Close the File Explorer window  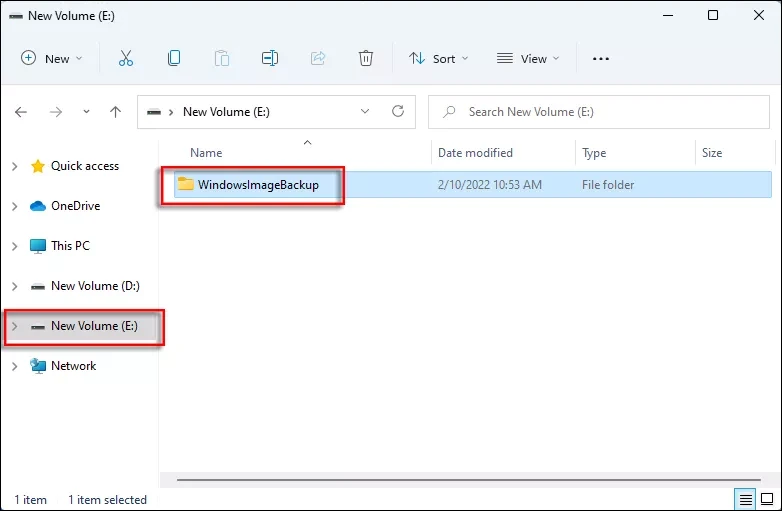(759, 15)
